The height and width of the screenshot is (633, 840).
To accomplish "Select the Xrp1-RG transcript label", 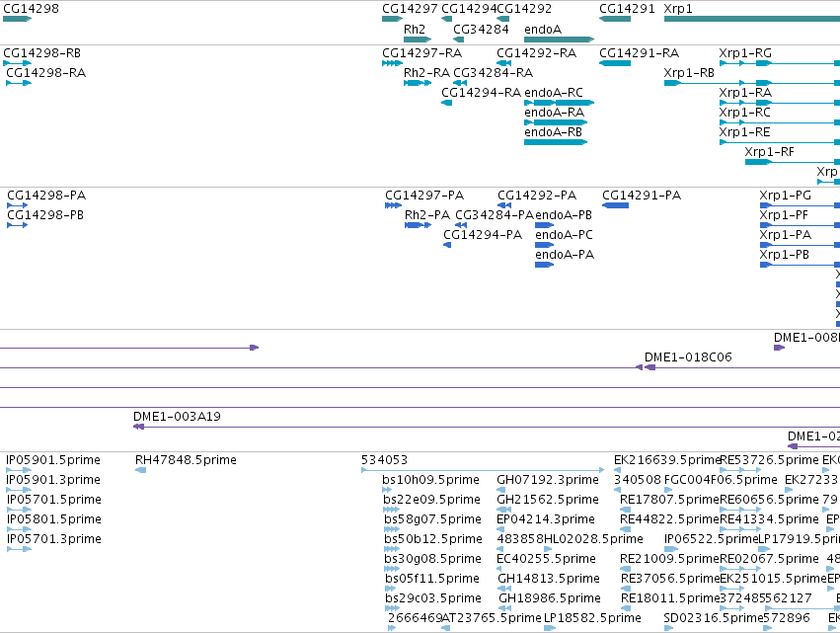I will point(745,53).
